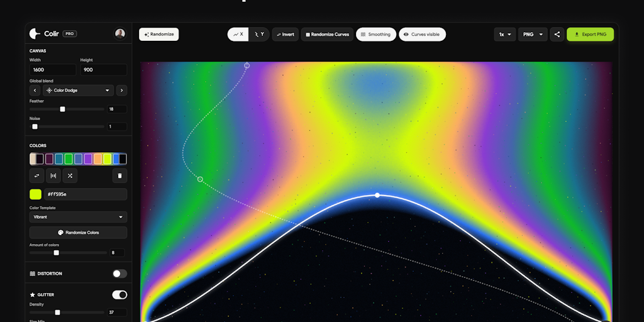Screen dimensions: 644x322
Task: Click the Feather value field
Action: [x=117, y=109]
